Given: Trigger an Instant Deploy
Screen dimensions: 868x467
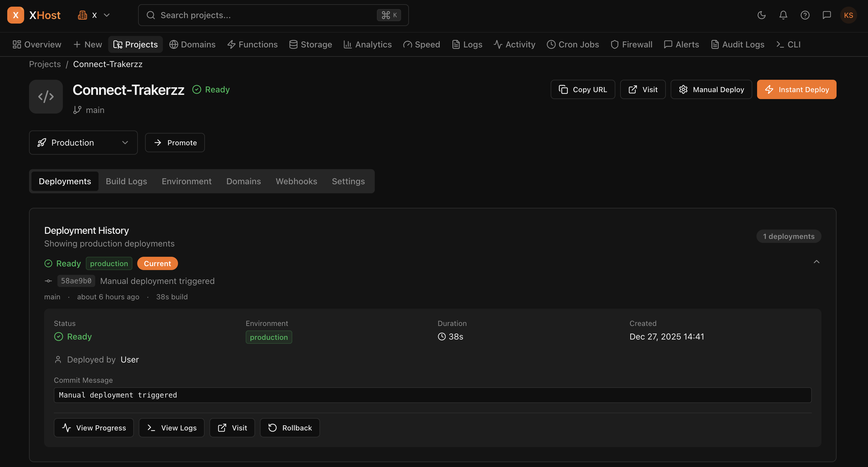Looking at the screenshot, I should (797, 89).
